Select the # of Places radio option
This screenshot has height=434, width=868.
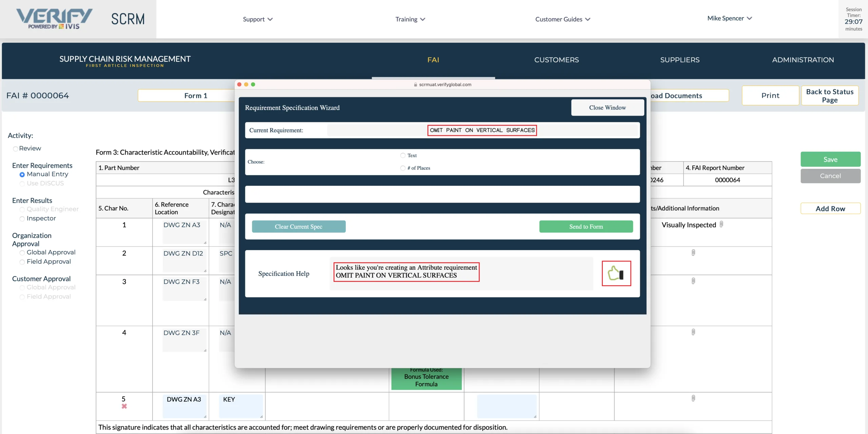tap(403, 168)
